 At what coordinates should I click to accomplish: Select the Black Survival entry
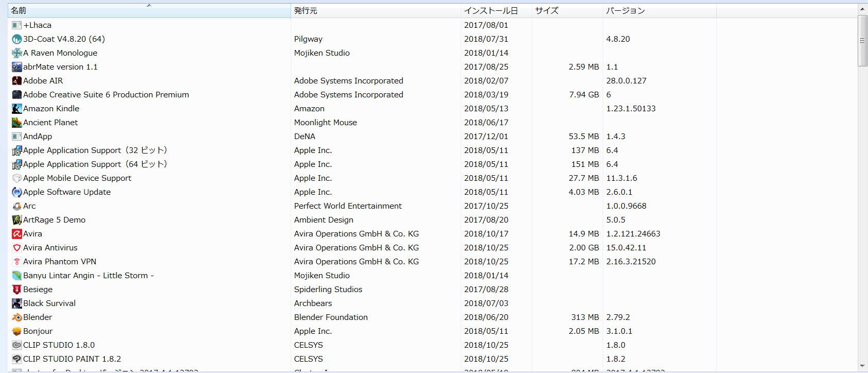pyautogui.click(x=49, y=303)
